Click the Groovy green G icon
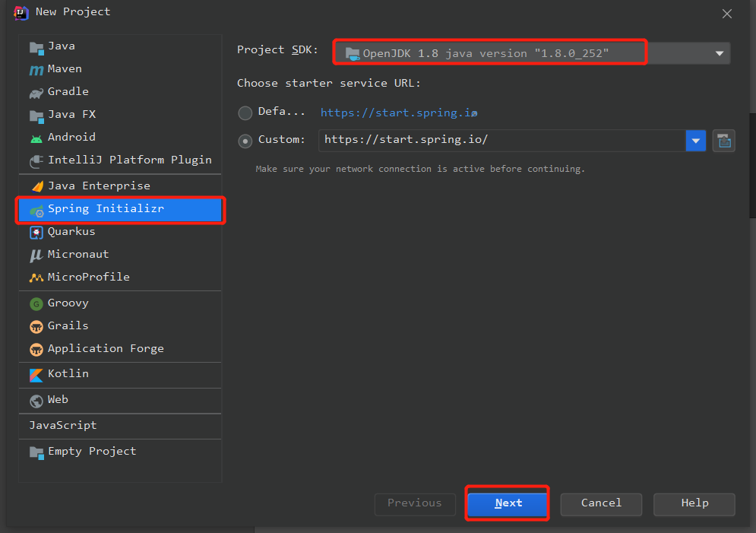 36,304
